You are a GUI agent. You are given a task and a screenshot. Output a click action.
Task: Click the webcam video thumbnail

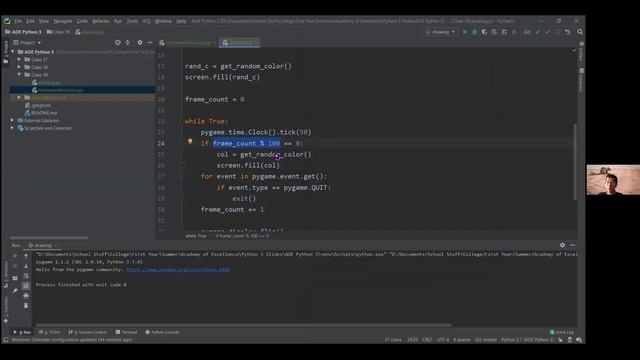tap(613, 180)
